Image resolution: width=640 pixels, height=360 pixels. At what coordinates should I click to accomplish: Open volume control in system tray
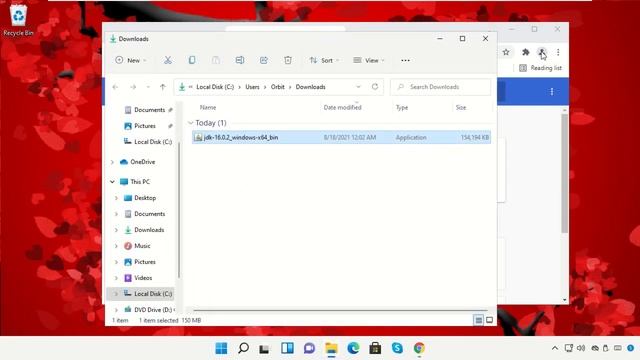tap(581, 348)
